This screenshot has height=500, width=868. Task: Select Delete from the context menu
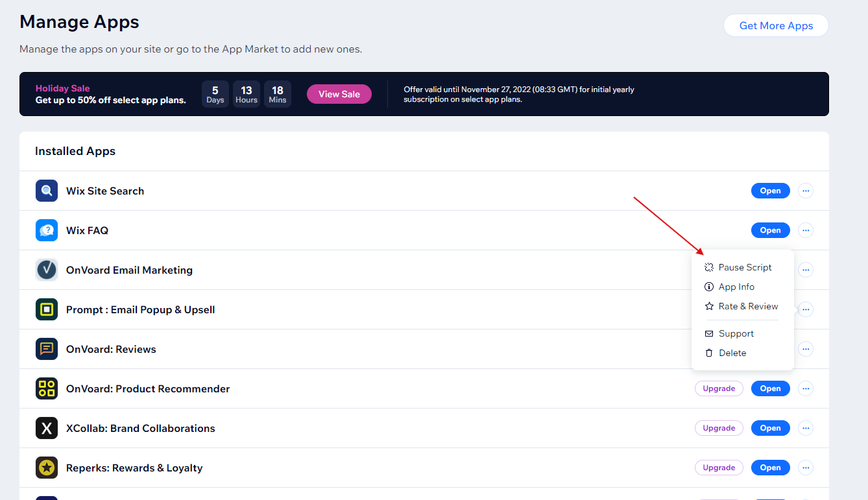pos(743,353)
